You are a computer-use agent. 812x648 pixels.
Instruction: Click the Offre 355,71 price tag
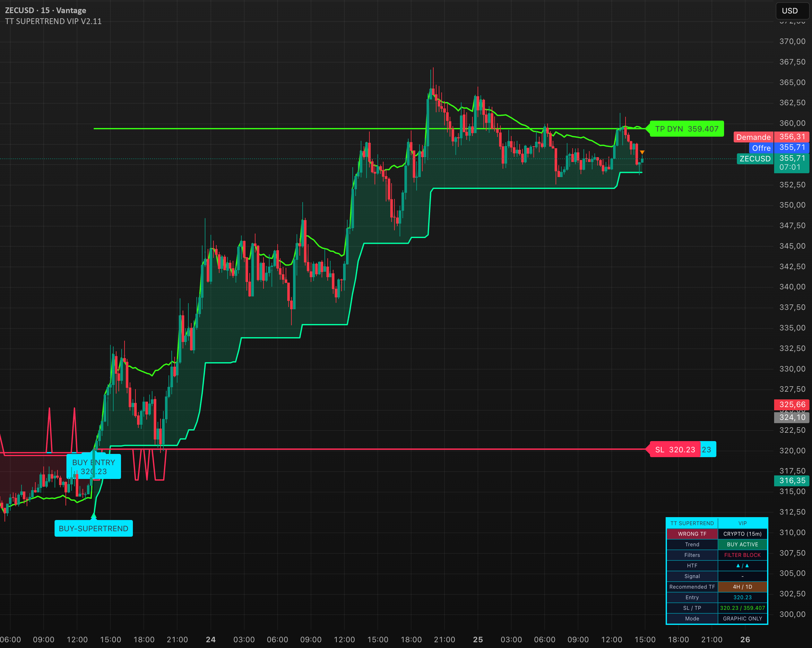(x=779, y=148)
